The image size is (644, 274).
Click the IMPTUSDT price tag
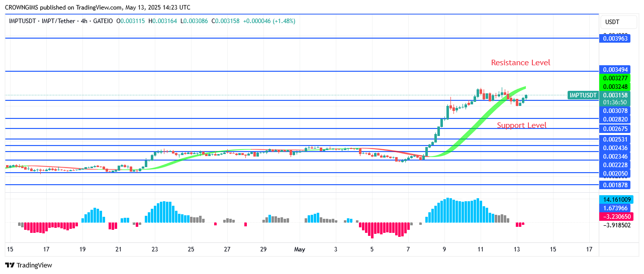point(583,95)
